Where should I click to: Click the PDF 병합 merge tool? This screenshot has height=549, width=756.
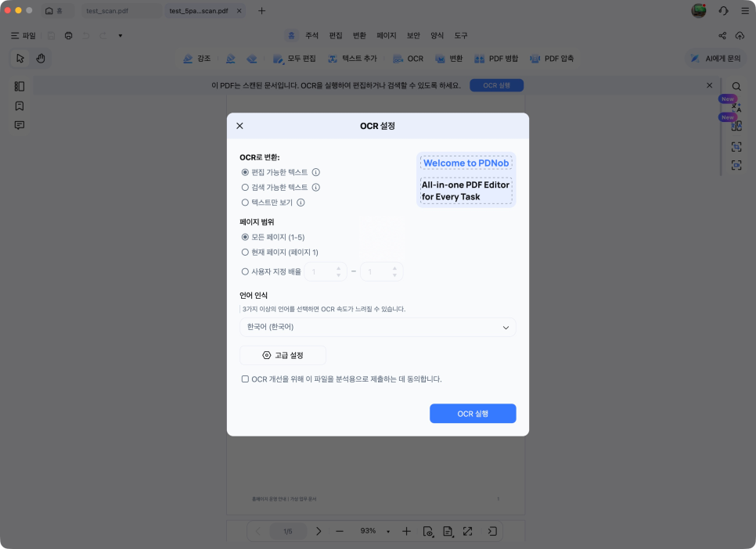(496, 59)
